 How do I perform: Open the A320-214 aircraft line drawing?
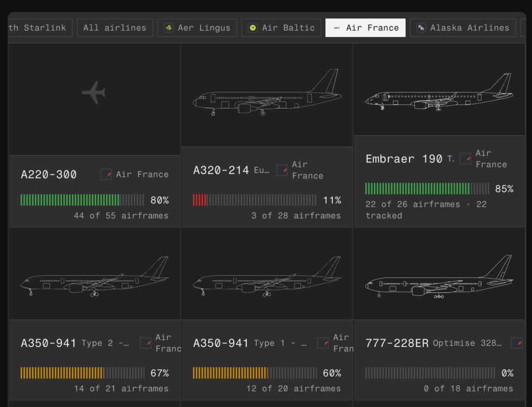tap(267, 92)
